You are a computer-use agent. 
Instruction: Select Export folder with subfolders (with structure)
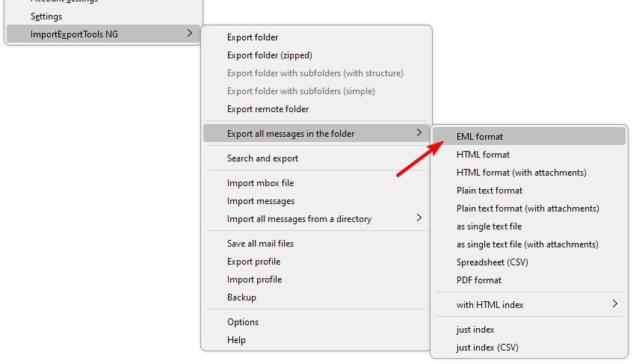(316, 73)
